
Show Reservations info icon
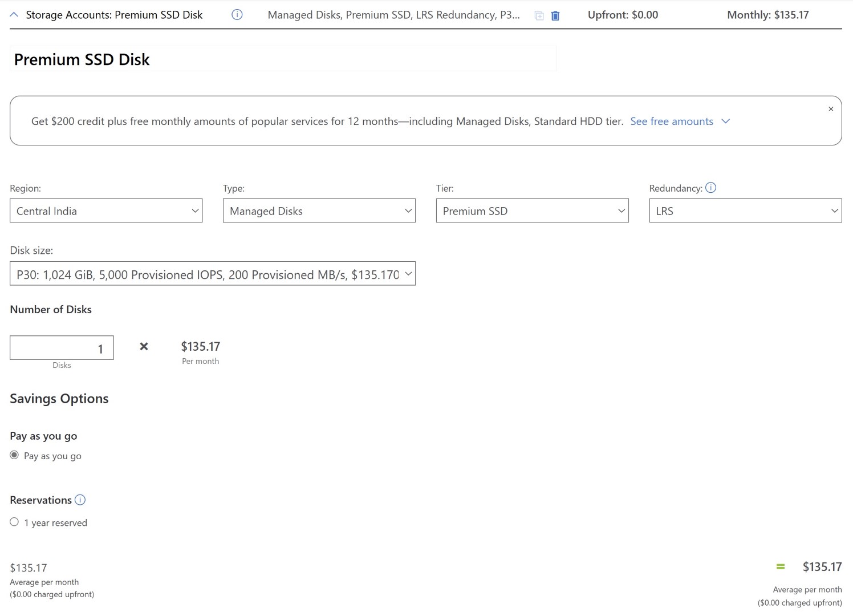tap(80, 500)
